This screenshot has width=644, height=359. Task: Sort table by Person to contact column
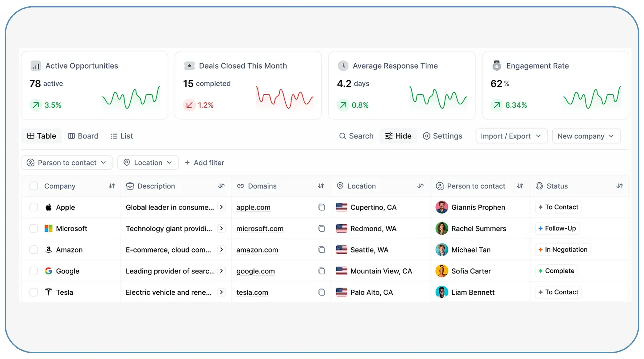click(520, 186)
